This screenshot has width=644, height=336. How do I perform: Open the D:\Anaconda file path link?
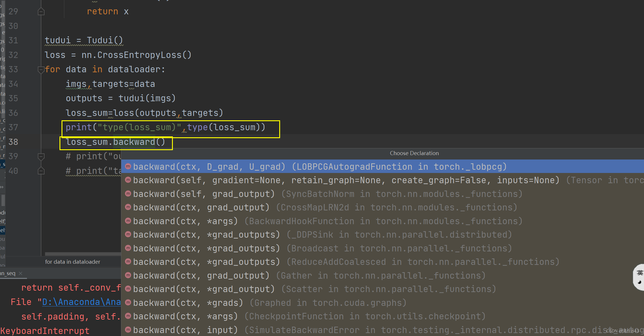(81, 302)
